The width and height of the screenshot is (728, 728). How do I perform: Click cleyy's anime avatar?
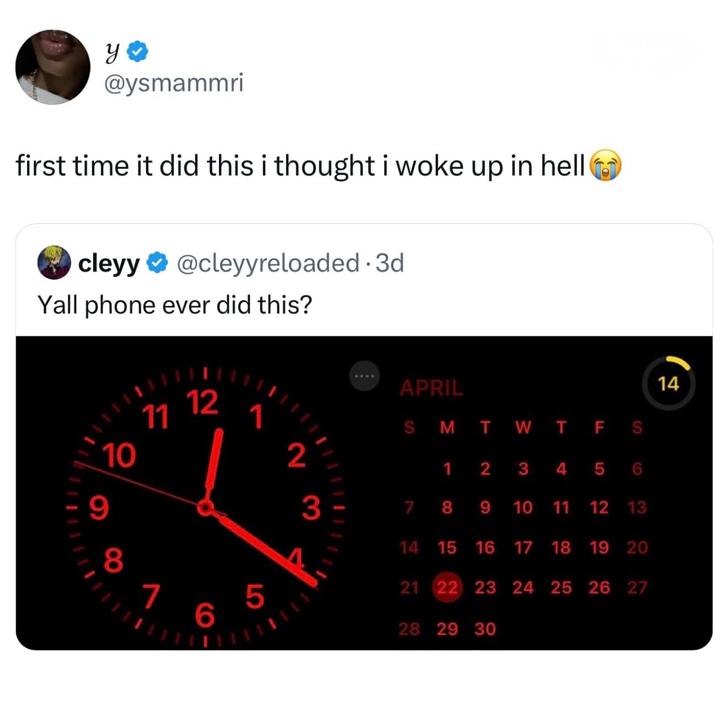pyautogui.click(x=53, y=263)
